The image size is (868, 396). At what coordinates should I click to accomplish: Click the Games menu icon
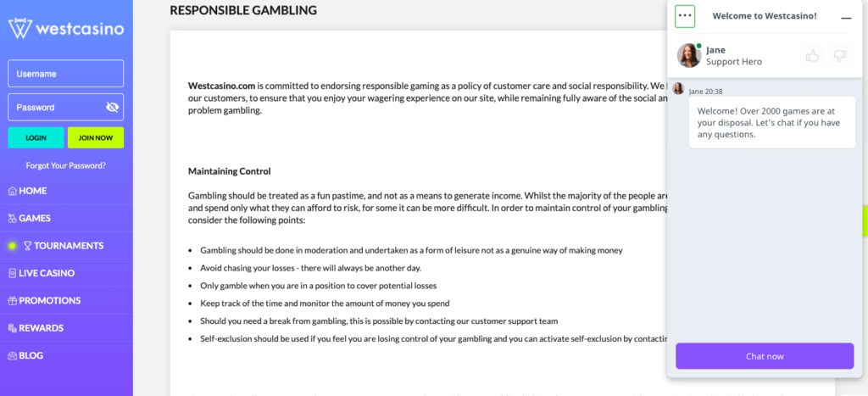(x=12, y=219)
